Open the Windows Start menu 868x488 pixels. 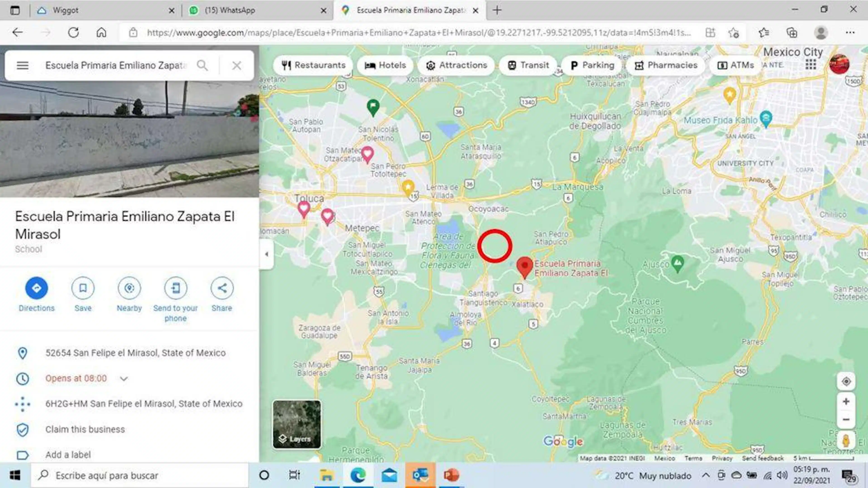pyautogui.click(x=15, y=476)
